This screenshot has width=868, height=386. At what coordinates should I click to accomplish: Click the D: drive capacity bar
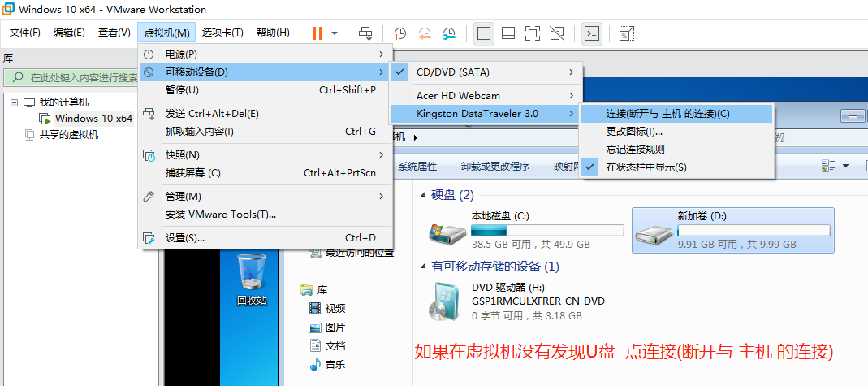(754, 231)
